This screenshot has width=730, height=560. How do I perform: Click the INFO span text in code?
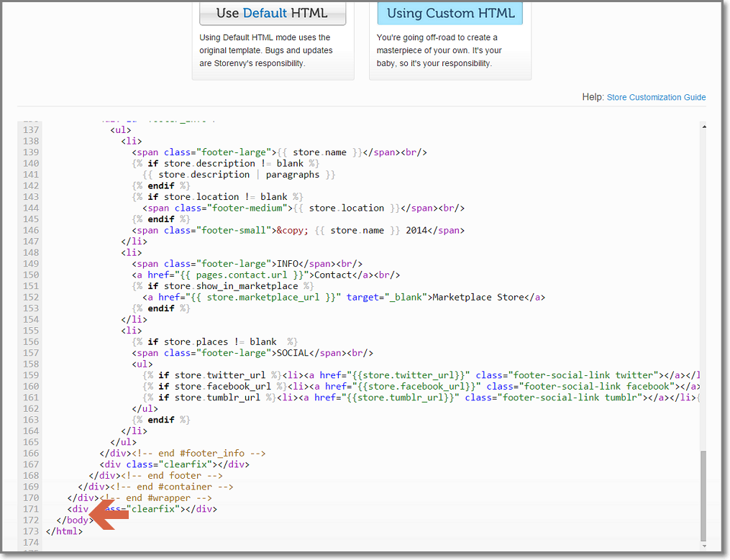click(289, 264)
